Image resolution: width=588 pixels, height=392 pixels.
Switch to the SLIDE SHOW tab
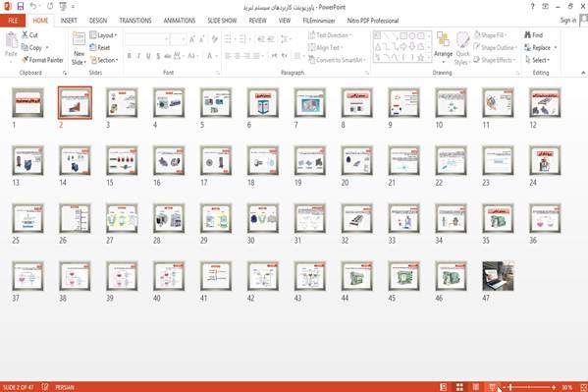click(222, 21)
